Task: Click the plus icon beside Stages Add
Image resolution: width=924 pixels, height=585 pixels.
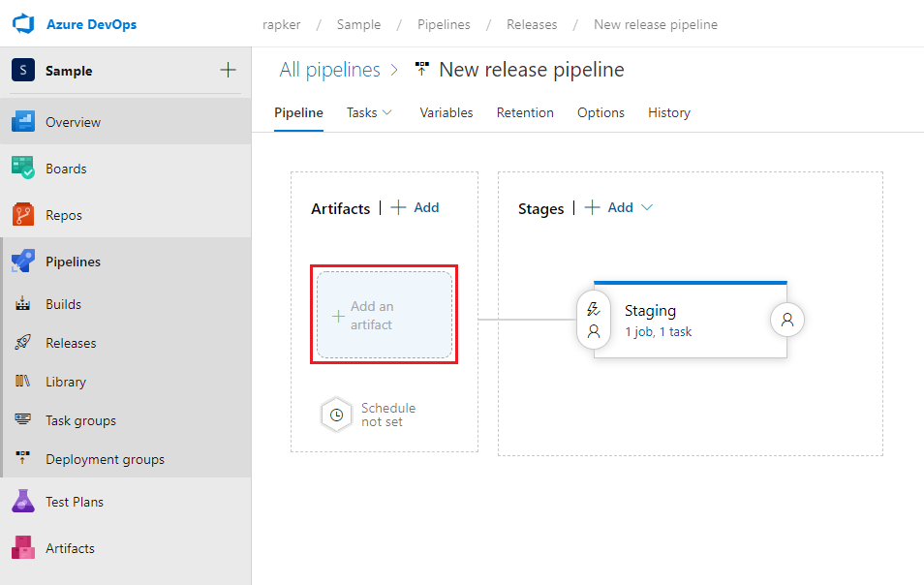Action: coord(592,207)
